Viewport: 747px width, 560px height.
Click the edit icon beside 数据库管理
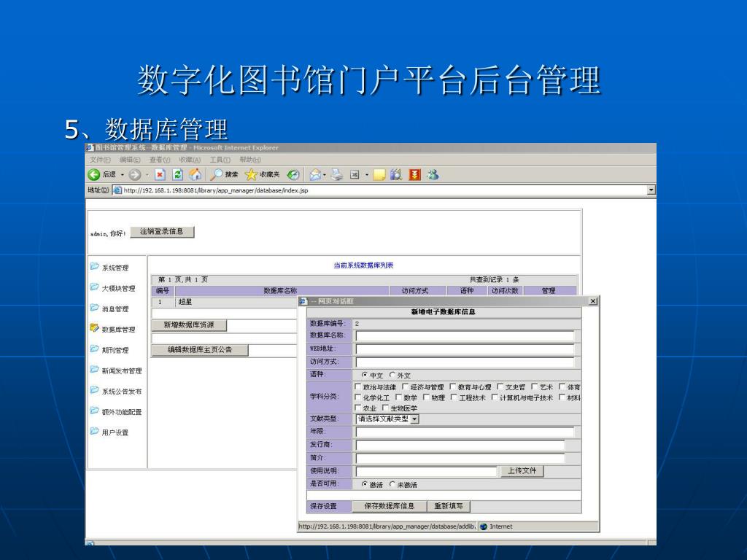click(94, 328)
